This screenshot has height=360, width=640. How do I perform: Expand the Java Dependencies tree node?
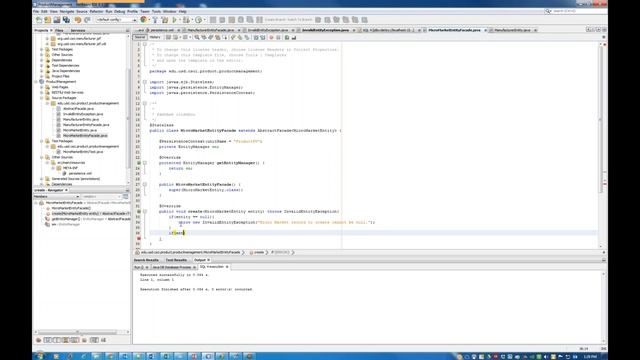[x=42, y=71]
